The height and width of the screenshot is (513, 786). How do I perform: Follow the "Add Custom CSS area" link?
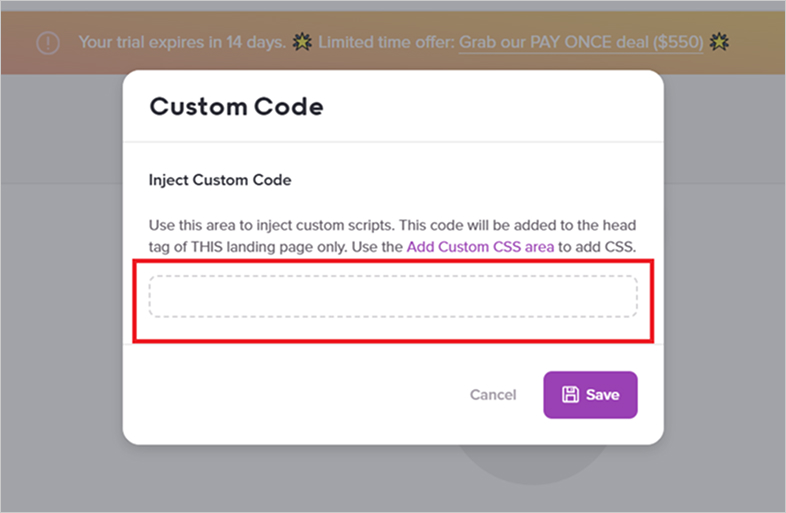coord(480,246)
